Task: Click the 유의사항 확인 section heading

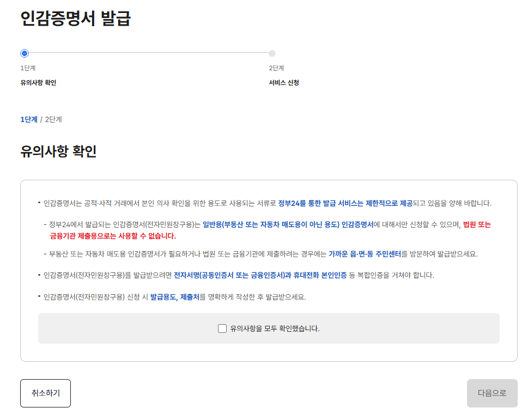Action: (58, 151)
